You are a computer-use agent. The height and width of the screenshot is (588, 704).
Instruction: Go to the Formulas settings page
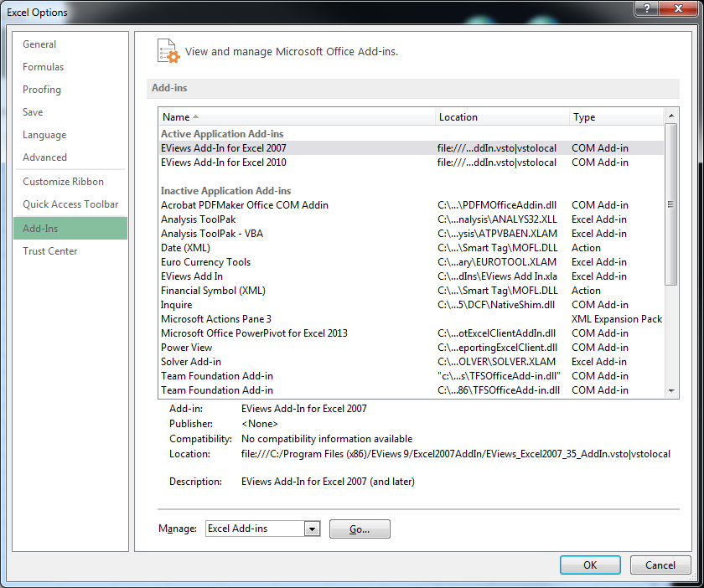tap(44, 66)
